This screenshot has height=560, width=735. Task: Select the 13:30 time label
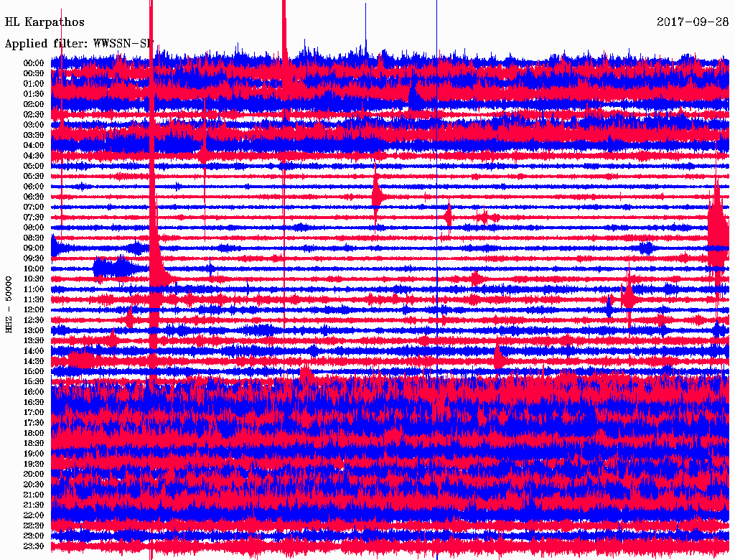pyautogui.click(x=34, y=341)
